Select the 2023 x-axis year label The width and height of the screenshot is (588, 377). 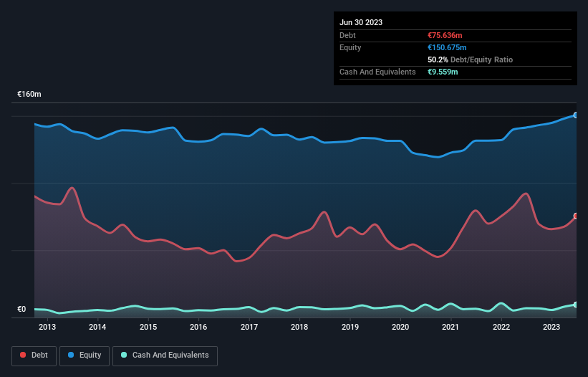click(x=551, y=328)
